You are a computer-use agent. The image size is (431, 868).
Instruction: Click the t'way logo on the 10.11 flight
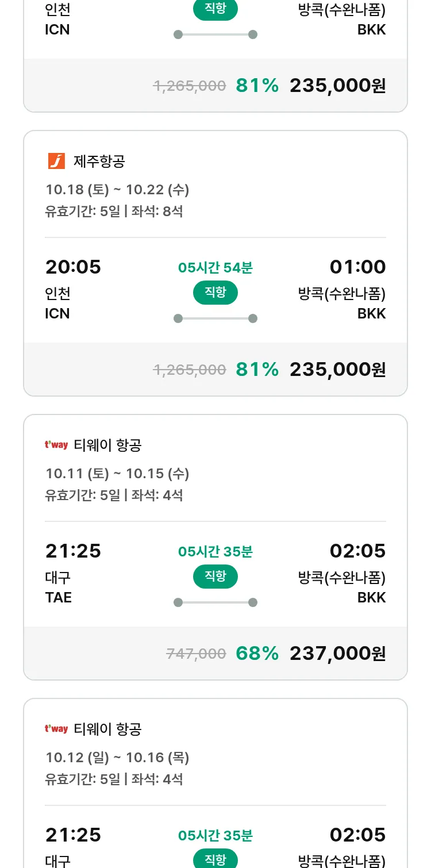pyautogui.click(x=56, y=445)
